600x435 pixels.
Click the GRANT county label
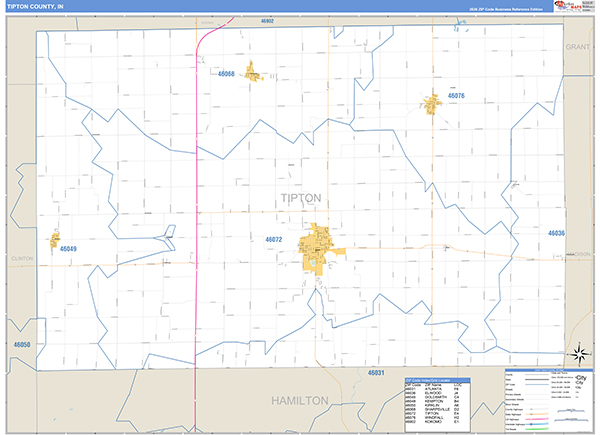tap(577, 47)
